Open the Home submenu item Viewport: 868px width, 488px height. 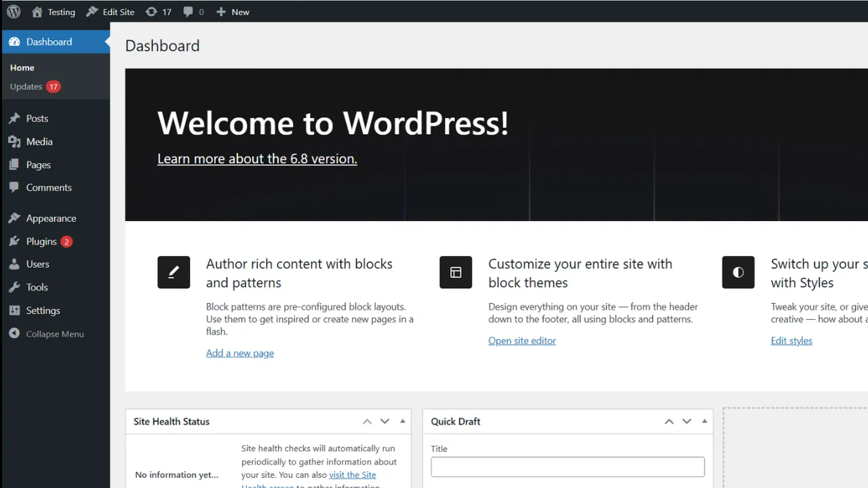click(x=22, y=68)
